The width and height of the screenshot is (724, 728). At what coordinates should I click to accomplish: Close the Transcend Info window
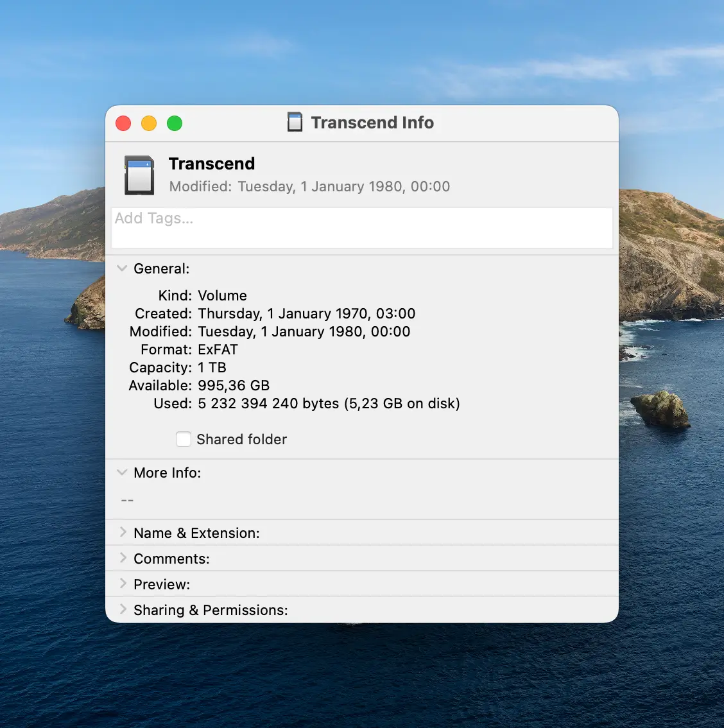(123, 123)
